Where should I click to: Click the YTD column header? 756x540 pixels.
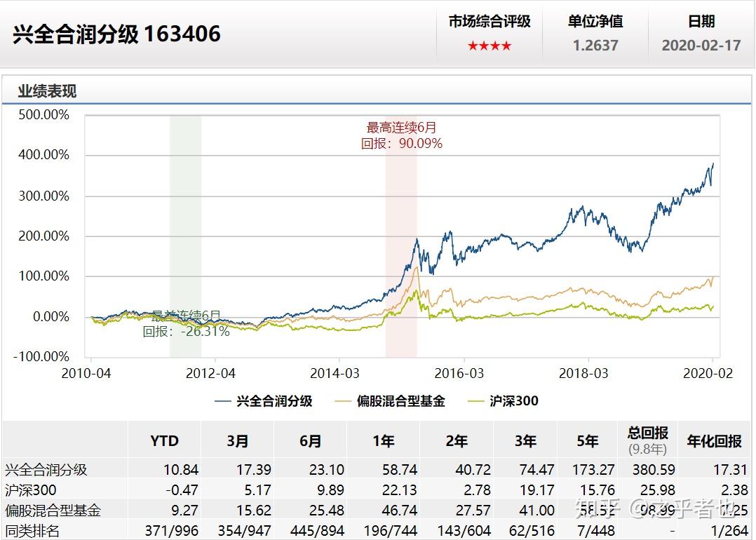164,441
